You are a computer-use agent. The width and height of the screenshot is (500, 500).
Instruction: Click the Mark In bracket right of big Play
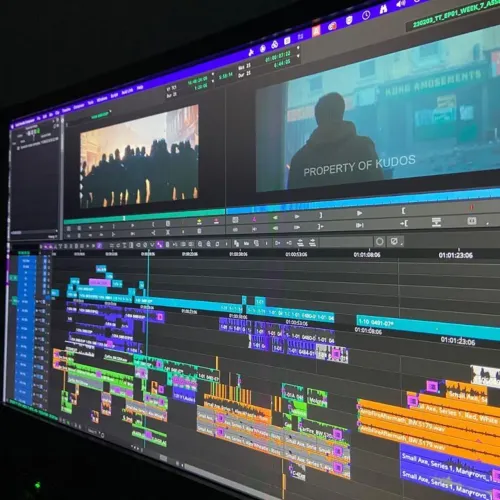pos(403,211)
